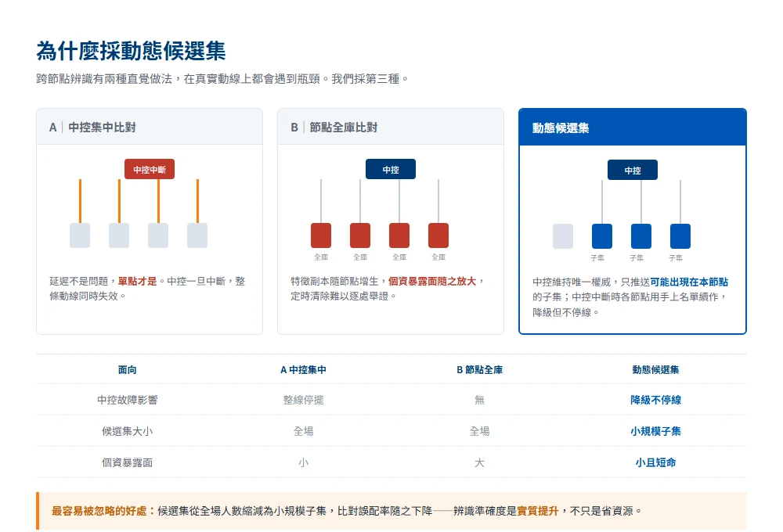Click the blue cell 小且短命
Image resolution: width=783 pixels, height=532 pixels.
(655, 462)
